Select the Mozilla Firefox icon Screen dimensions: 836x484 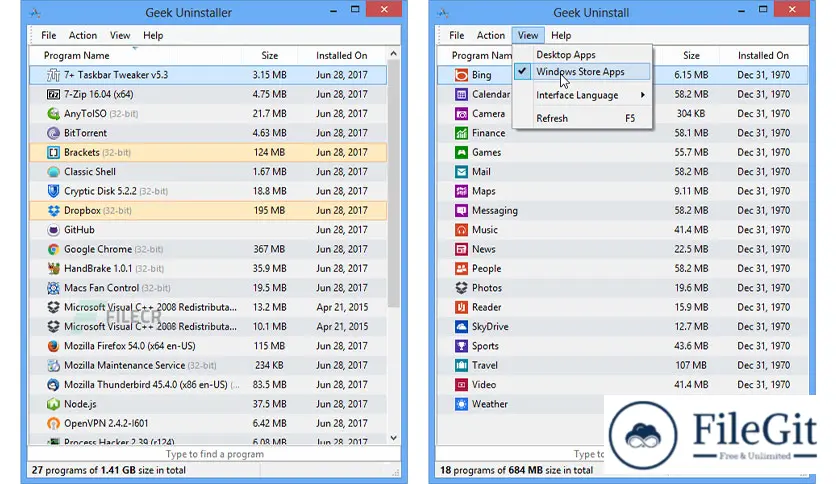click(x=53, y=346)
